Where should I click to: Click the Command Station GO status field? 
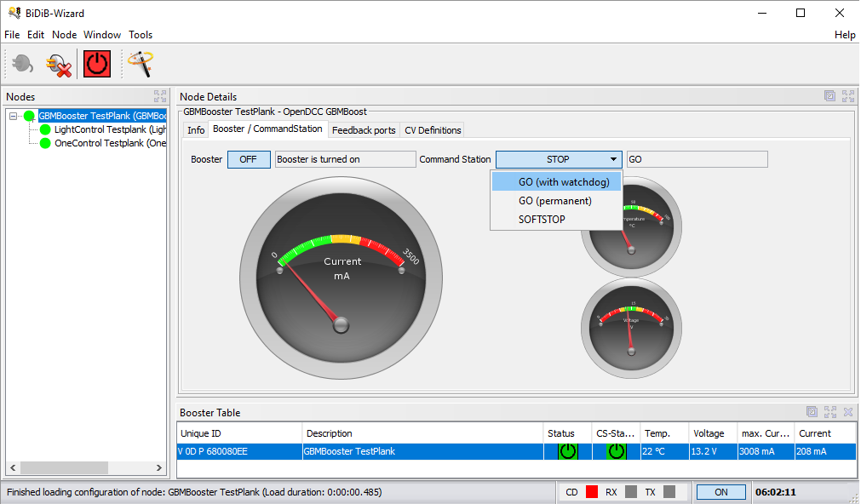click(697, 159)
